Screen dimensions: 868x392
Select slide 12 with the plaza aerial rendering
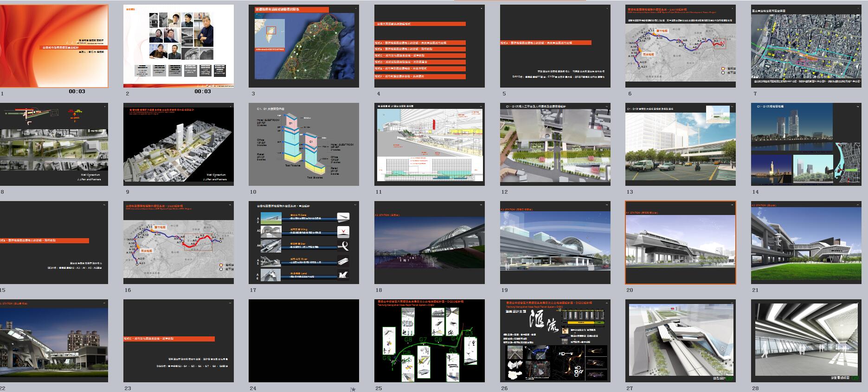[x=555, y=144]
